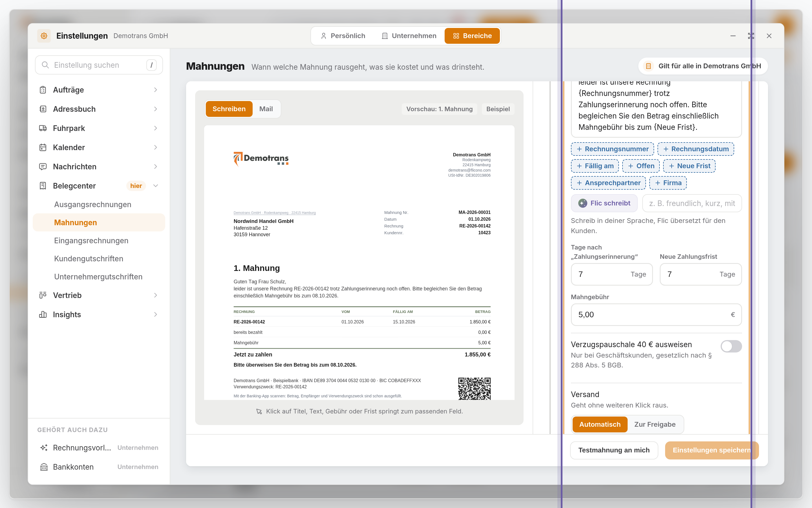The width and height of the screenshot is (812, 508).
Task: Click the Adressbuch contact icon
Action: (43, 109)
